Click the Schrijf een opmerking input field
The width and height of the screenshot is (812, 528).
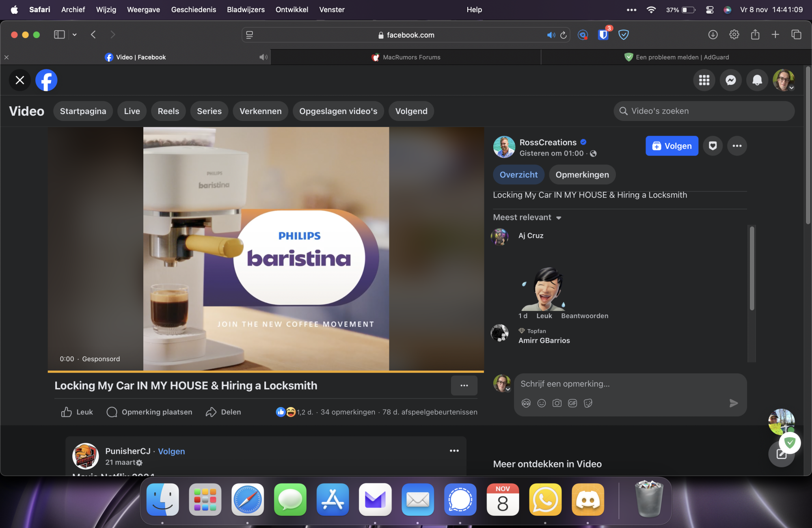[609, 384]
